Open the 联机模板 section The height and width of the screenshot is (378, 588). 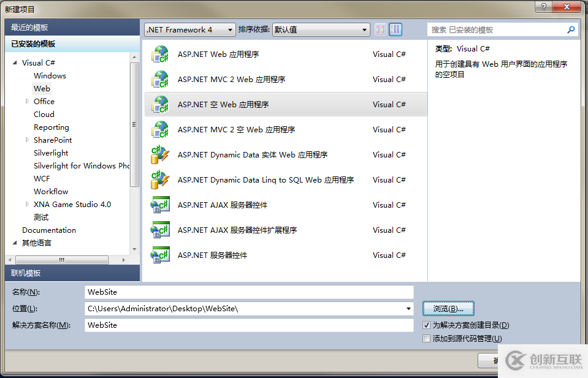[72, 273]
